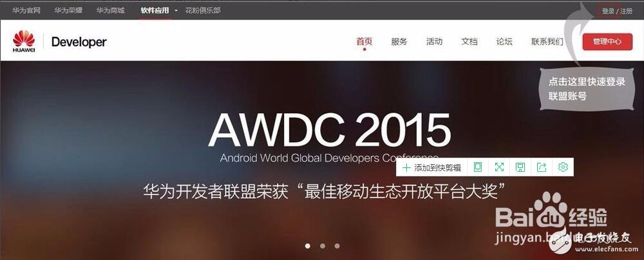Open the gear settings icon in clipper toolbar
644x260 pixels.
coord(563,167)
